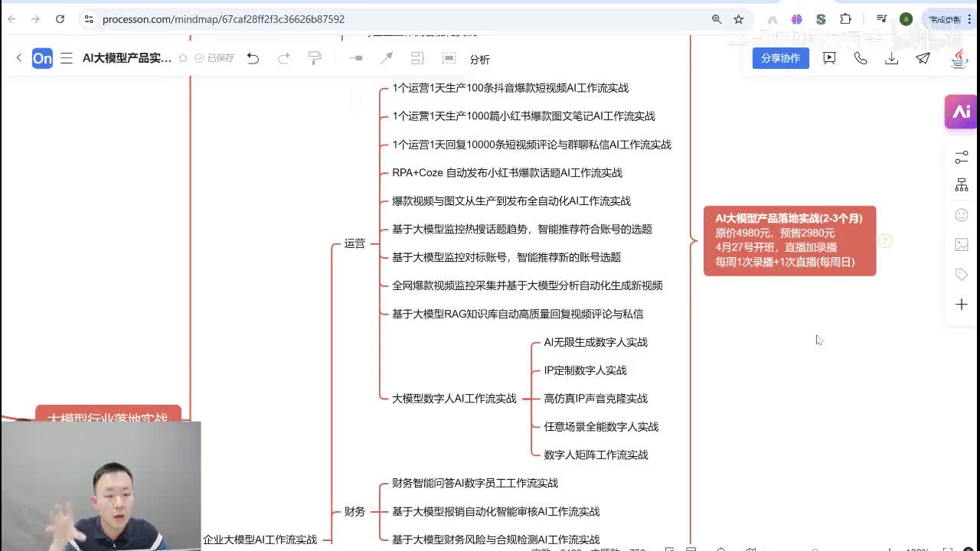
Task: Open the emoji icon panel
Action: pos(962,215)
